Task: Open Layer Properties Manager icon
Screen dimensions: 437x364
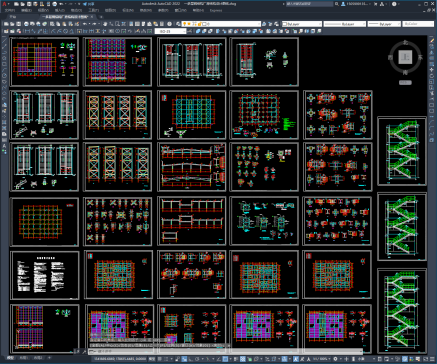Action: [x=178, y=24]
